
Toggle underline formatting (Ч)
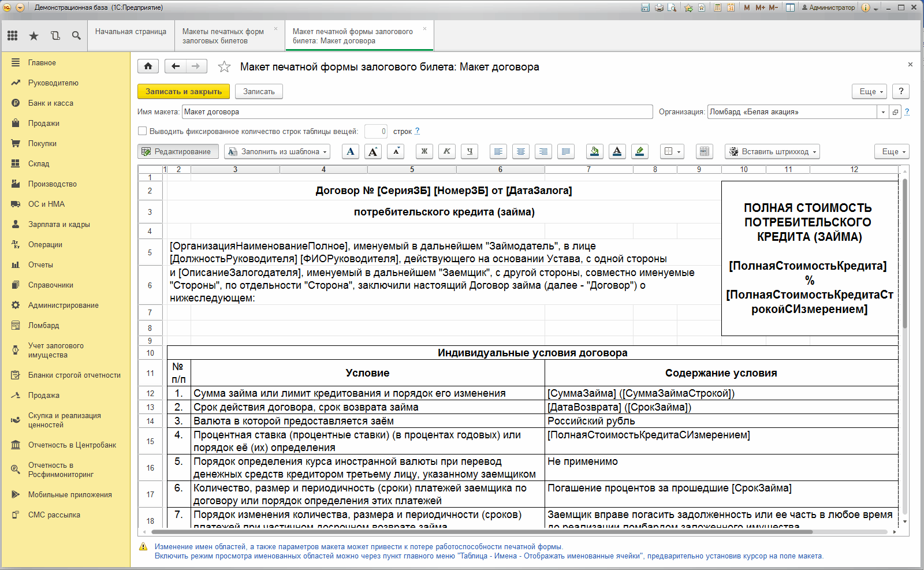point(470,151)
